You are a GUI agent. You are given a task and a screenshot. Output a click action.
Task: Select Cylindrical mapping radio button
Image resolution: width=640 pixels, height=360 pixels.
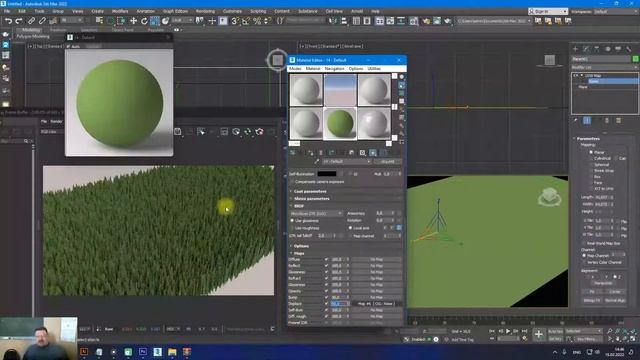pos(591,158)
